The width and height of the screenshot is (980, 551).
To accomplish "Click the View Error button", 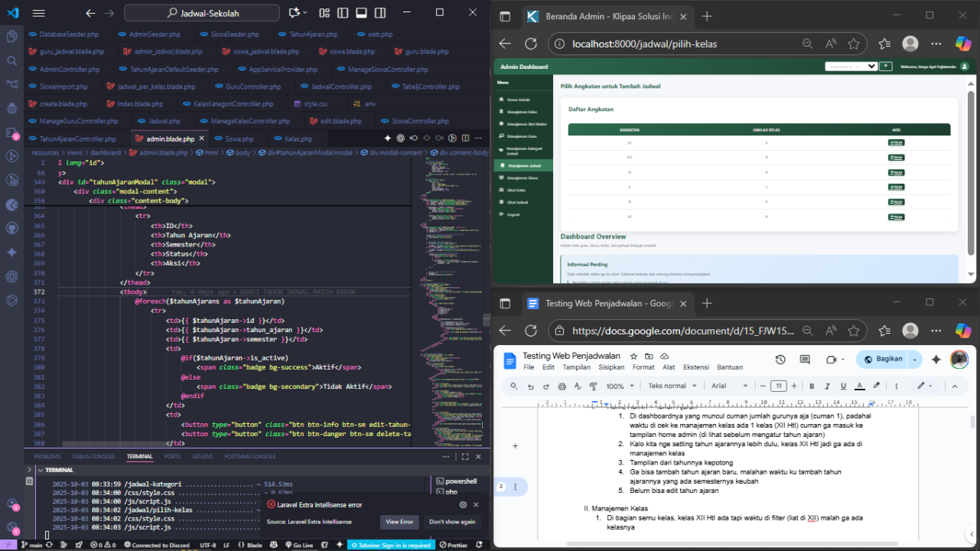I will 399,522.
